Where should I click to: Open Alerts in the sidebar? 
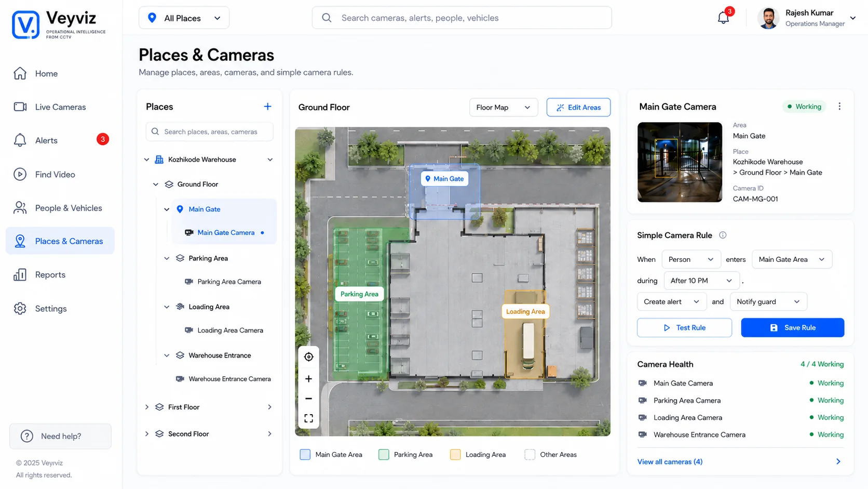[x=60, y=140]
